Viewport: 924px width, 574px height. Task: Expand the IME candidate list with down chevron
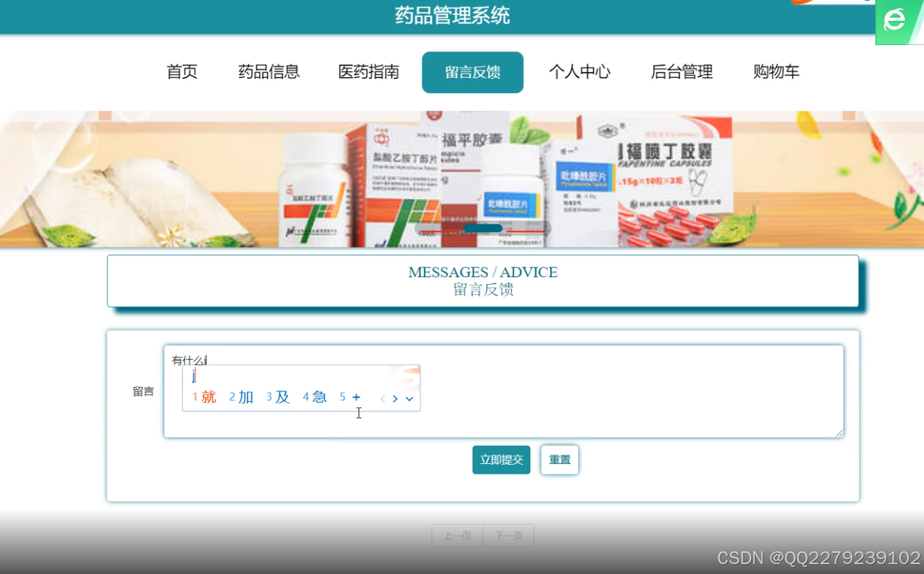point(409,399)
